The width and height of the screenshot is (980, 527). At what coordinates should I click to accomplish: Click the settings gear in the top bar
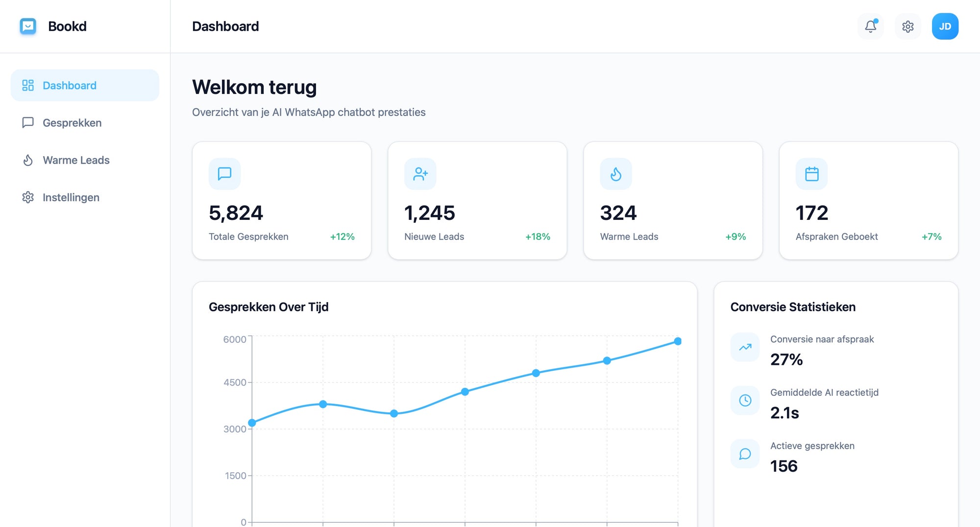pyautogui.click(x=908, y=26)
